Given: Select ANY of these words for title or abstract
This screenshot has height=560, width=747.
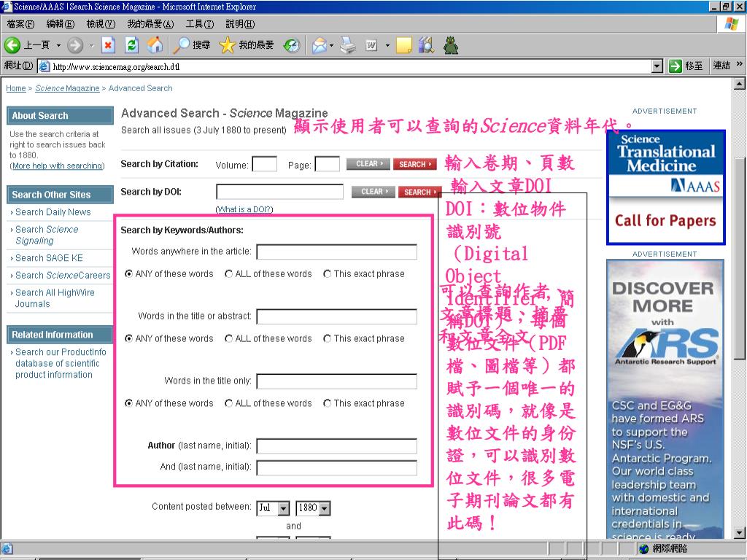Looking at the screenshot, I should (128, 338).
